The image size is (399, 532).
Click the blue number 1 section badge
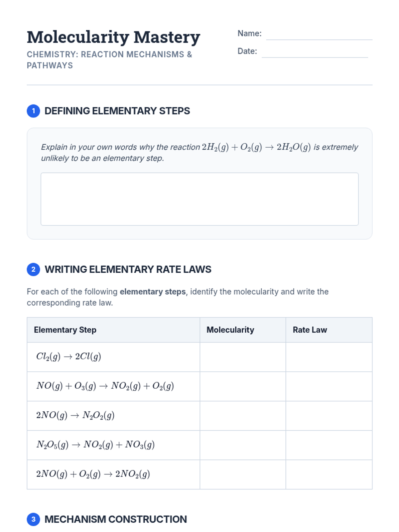click(33, 111)
